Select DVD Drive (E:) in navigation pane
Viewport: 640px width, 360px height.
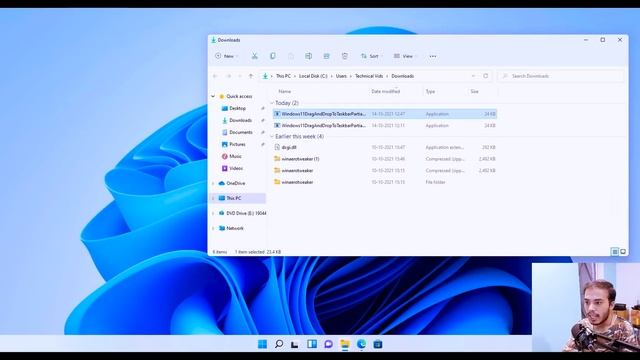246,213
